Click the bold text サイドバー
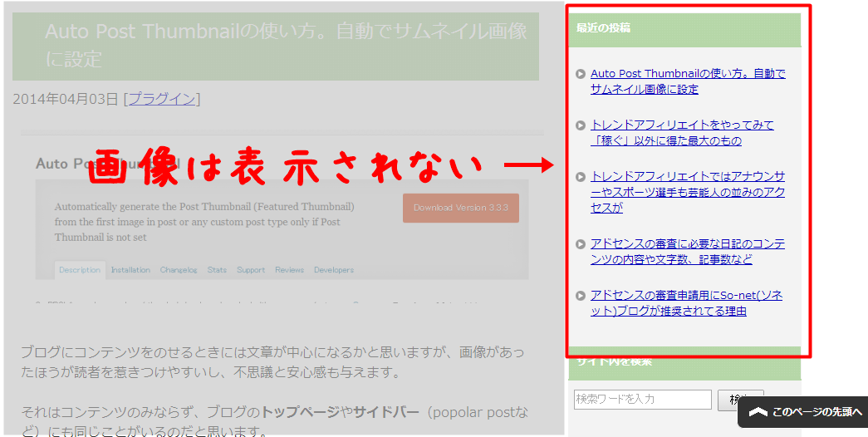 386,412
